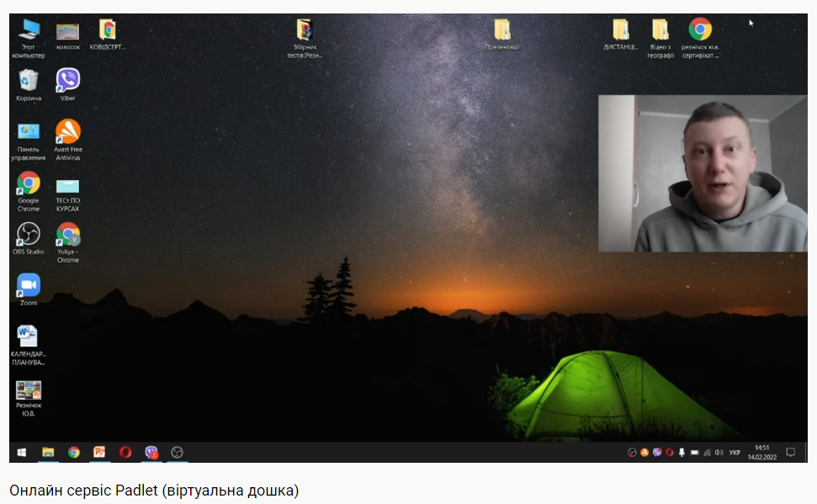
Task: Select the OBS Studio desktop shortcut
Action: [x=28, y=238]
